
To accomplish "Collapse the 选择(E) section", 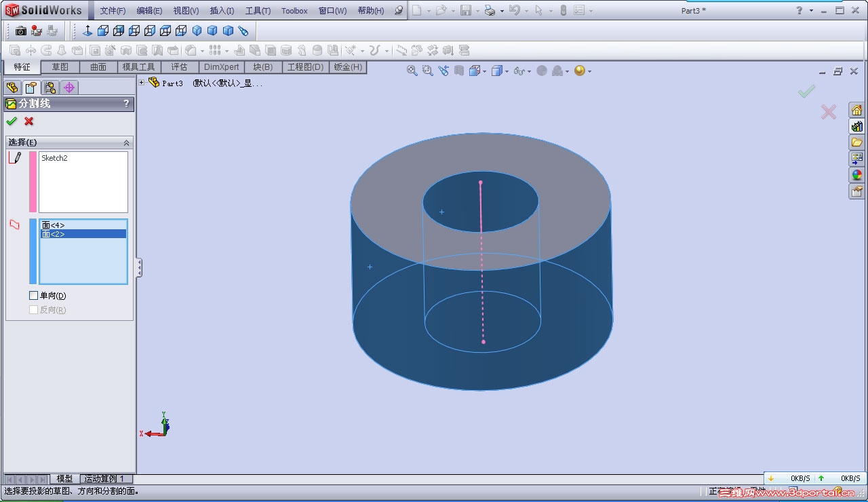I will tap(126, 142).
